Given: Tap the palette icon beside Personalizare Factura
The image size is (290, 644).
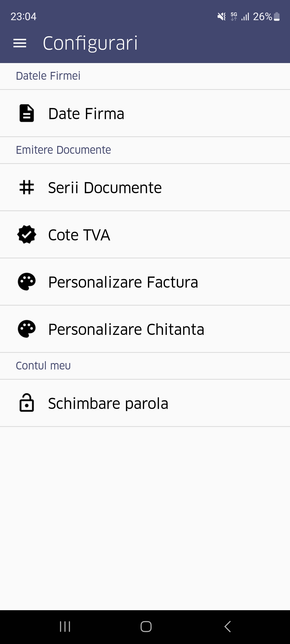Looking at the screenshot, I should coord(27,282).
